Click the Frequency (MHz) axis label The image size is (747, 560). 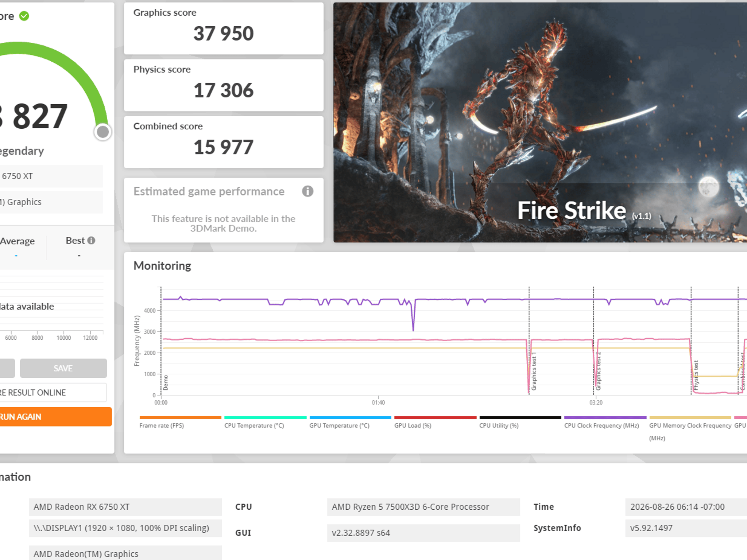coord(137,341)
